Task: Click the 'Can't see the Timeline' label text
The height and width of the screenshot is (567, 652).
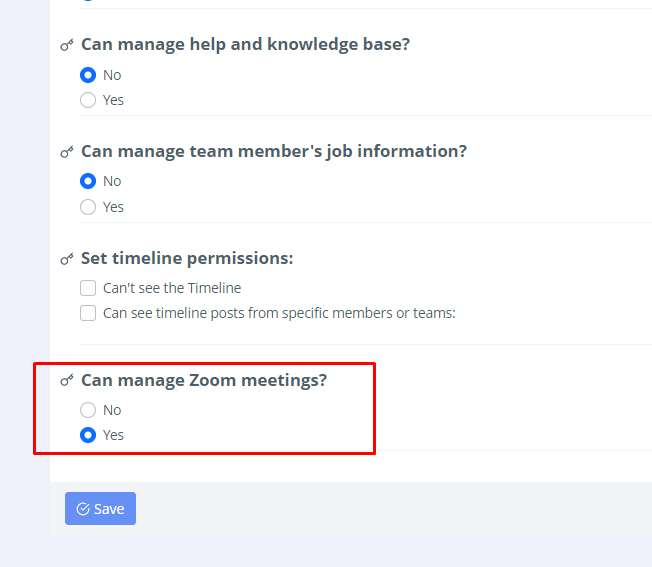Action: [172, 288]
